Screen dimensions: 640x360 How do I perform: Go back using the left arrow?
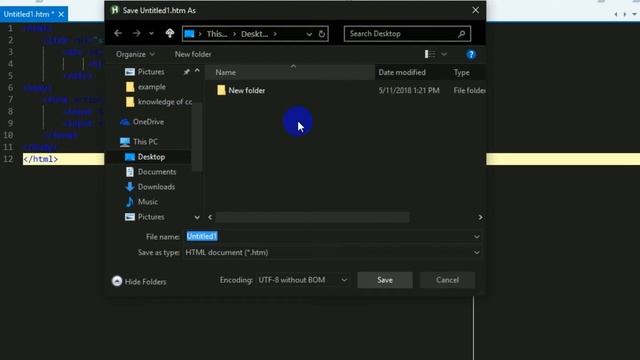[118, 33]
